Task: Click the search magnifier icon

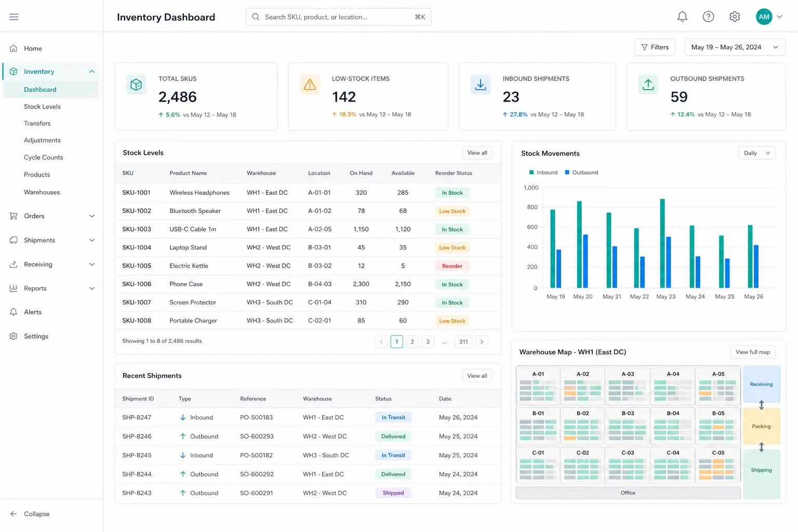Action: pos(256,17)
